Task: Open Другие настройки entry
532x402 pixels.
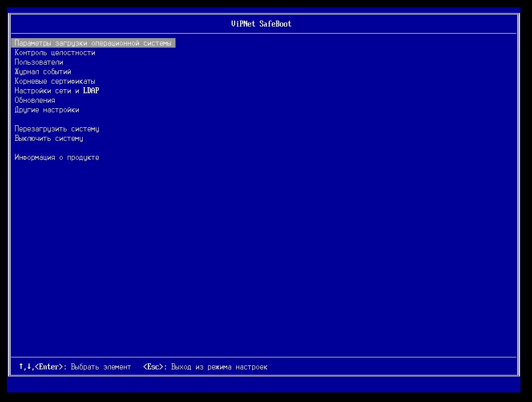Action: coord(47,110)
